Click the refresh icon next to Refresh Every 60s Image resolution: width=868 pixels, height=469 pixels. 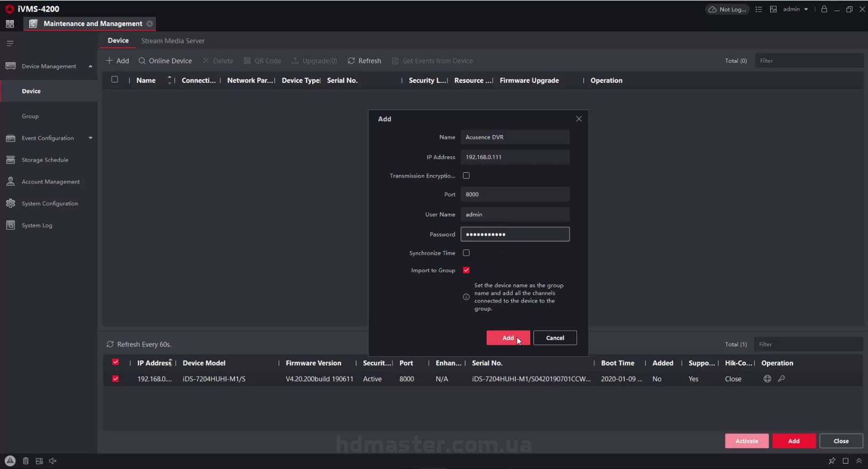pos(110,344)
